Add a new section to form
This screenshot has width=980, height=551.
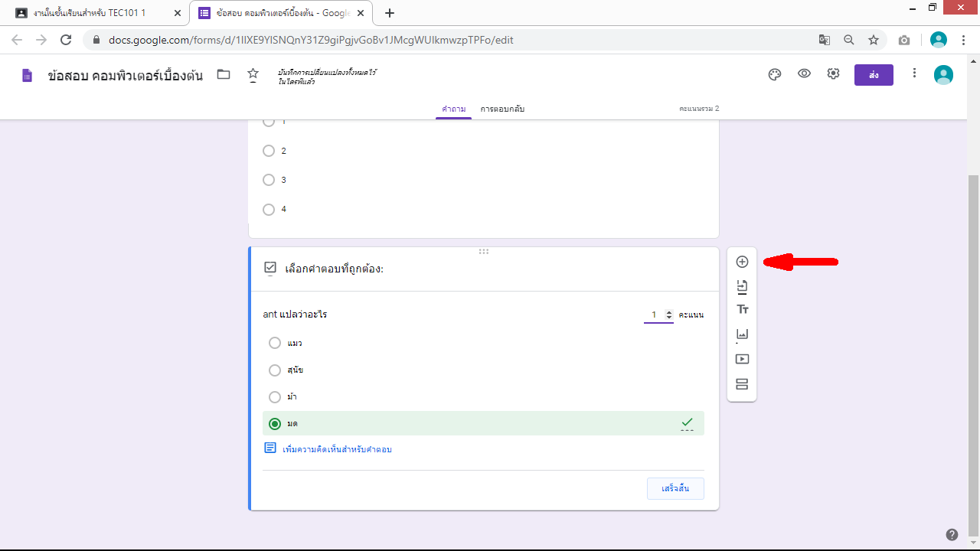pyautogui.click(x=742, y=384)
